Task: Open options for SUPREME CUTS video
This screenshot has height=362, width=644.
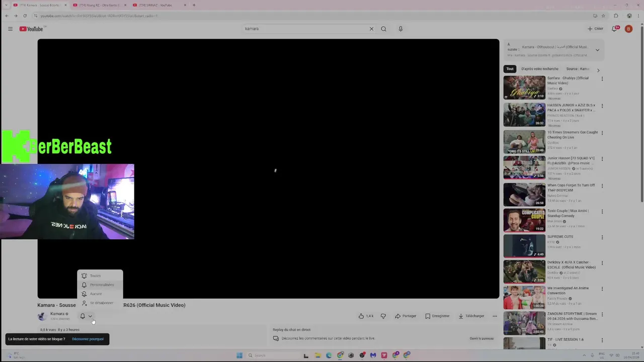Action: click(x=602, y=237)
